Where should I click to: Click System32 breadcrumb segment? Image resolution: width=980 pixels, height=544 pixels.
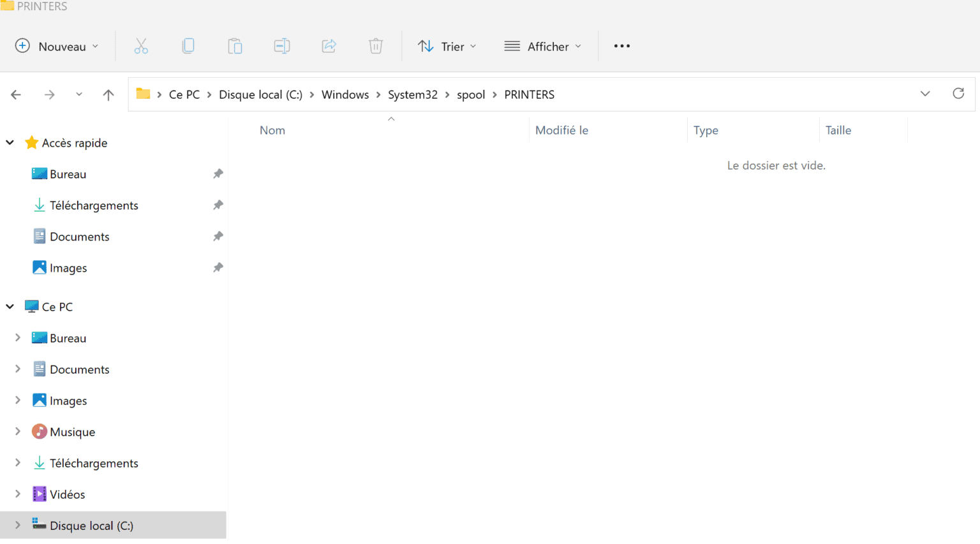click(413, 94)
